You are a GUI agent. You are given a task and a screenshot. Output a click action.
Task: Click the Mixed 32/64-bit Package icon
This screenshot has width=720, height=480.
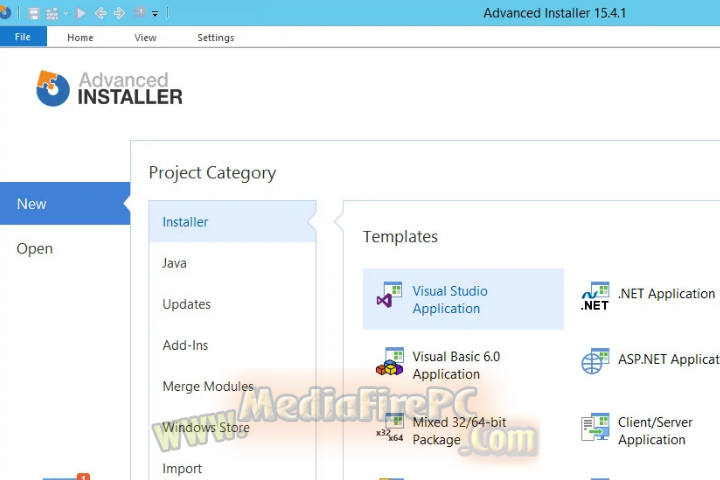[389, 428]
